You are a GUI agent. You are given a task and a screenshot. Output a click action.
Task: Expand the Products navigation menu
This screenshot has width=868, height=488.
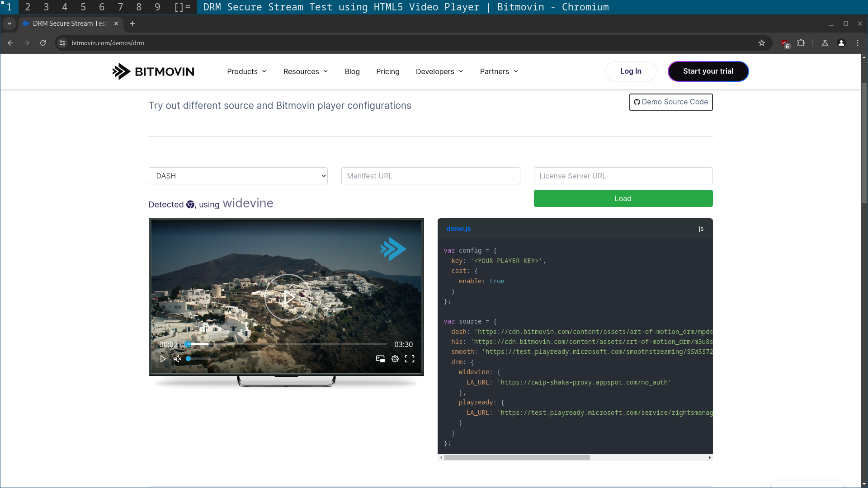coord(247,71)
